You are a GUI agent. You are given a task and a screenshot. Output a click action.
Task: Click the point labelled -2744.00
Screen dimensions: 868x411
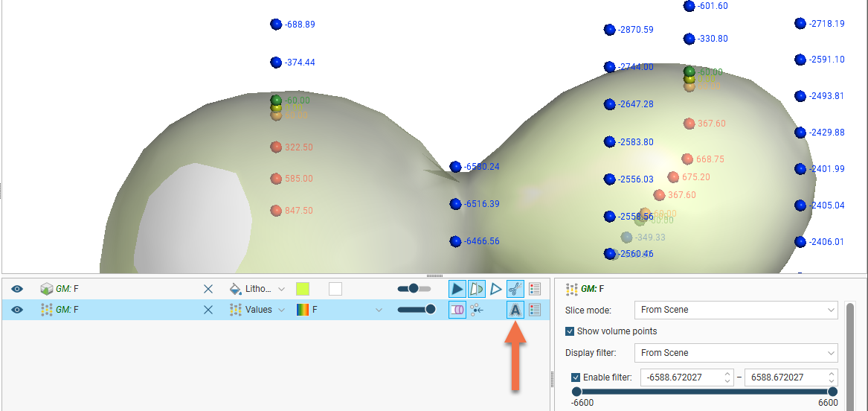coord(609,67)
